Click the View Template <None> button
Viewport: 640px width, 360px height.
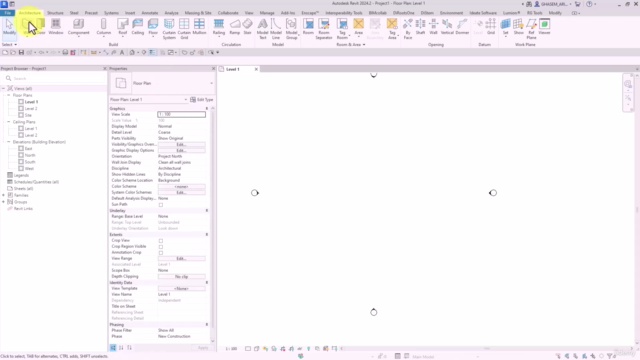(x=182, y=289)
